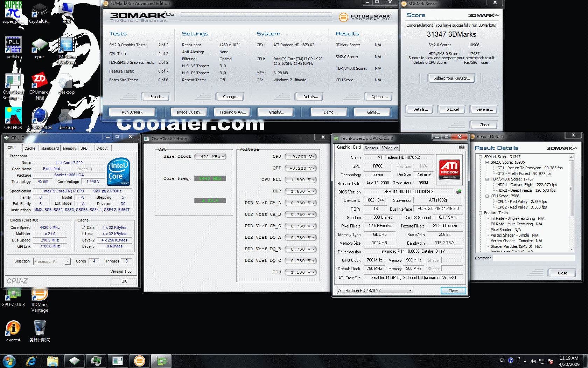This screenshot has height=368, width=588.
Task: Open the IOH voltage dropdown
Action: point(300,272)
